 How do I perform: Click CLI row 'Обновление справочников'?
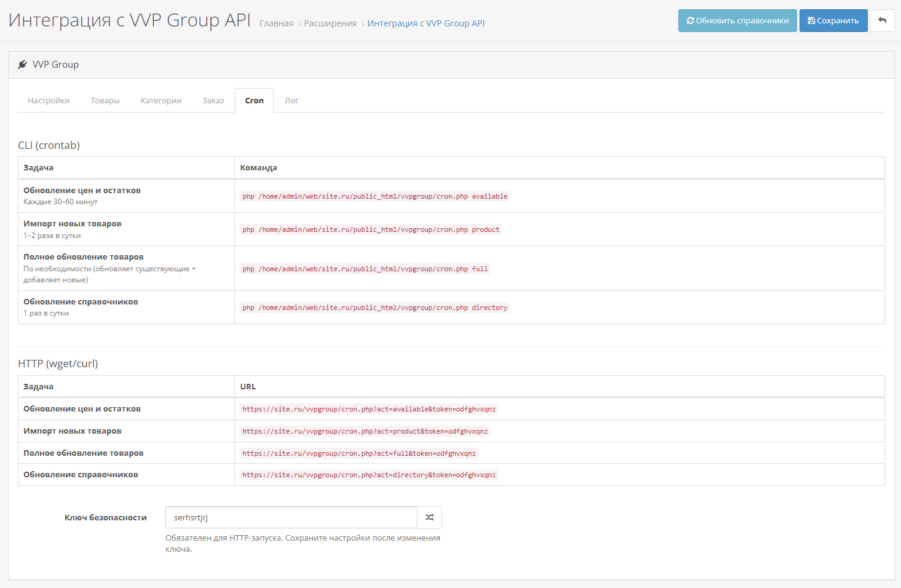click(x=451, y=308)
